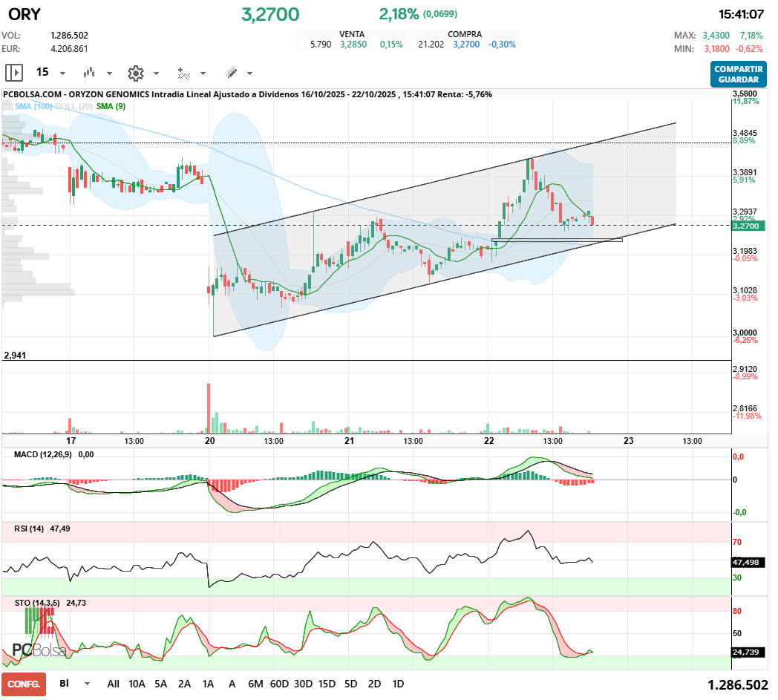Image resolution: width=778 pixels, height=700 pixels.
Task: Open the indicators icon
Action: pyautogui.click(x=183, y=73)
